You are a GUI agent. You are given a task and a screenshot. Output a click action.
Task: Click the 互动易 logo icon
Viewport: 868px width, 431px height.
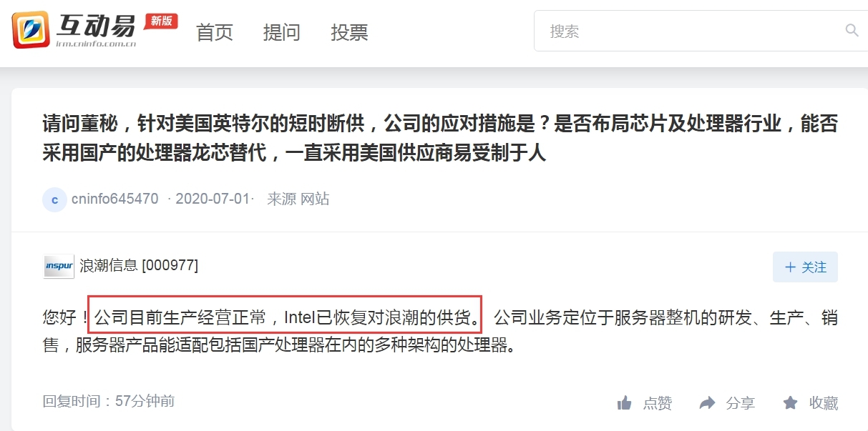pos(31,30)
